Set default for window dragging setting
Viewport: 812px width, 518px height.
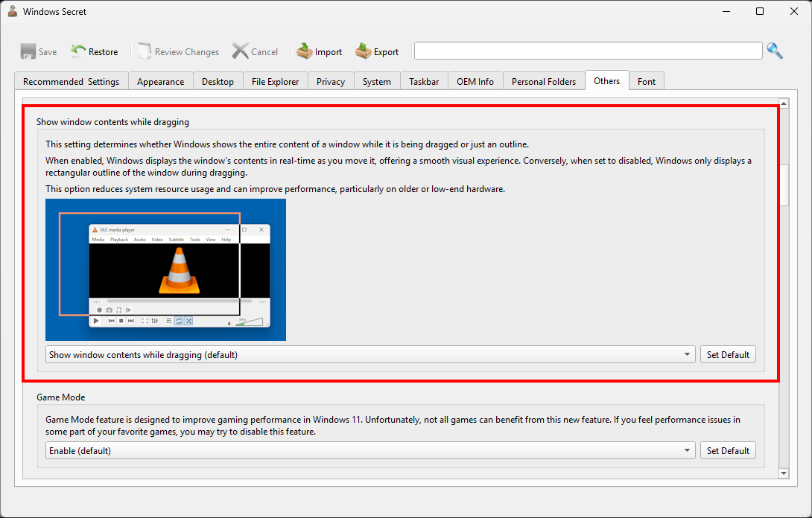[728, 354]
